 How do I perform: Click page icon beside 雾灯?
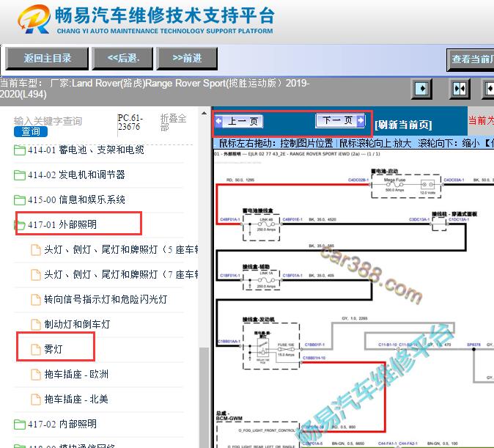click(36, 349)
